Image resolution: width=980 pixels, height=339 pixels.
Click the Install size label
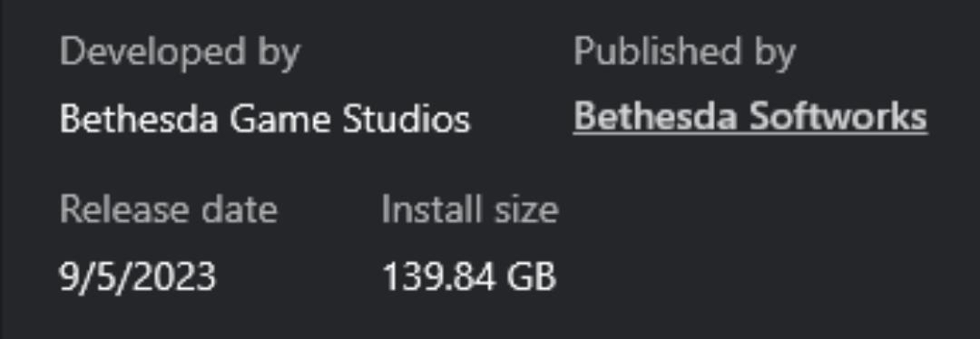click(469, 209)
